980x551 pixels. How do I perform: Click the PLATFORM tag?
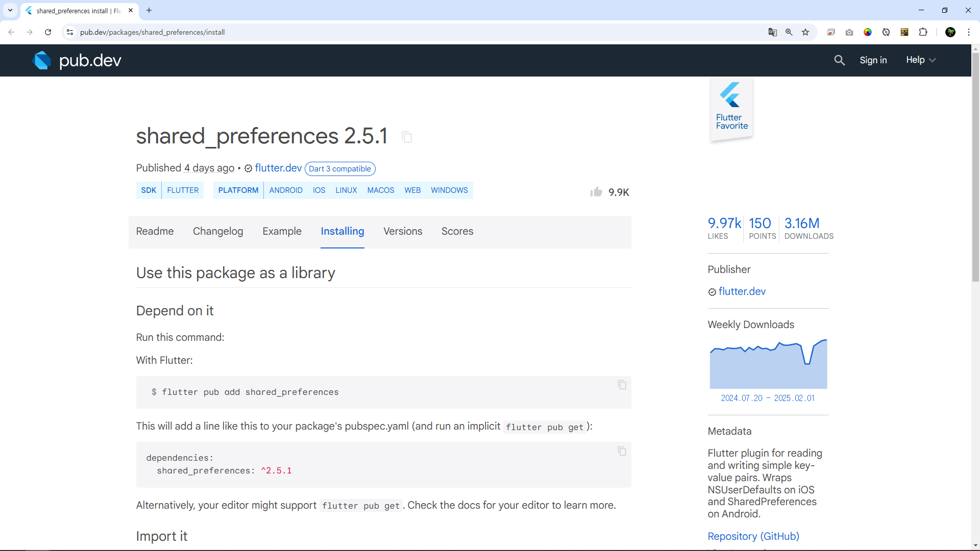[x=238, y=190]
